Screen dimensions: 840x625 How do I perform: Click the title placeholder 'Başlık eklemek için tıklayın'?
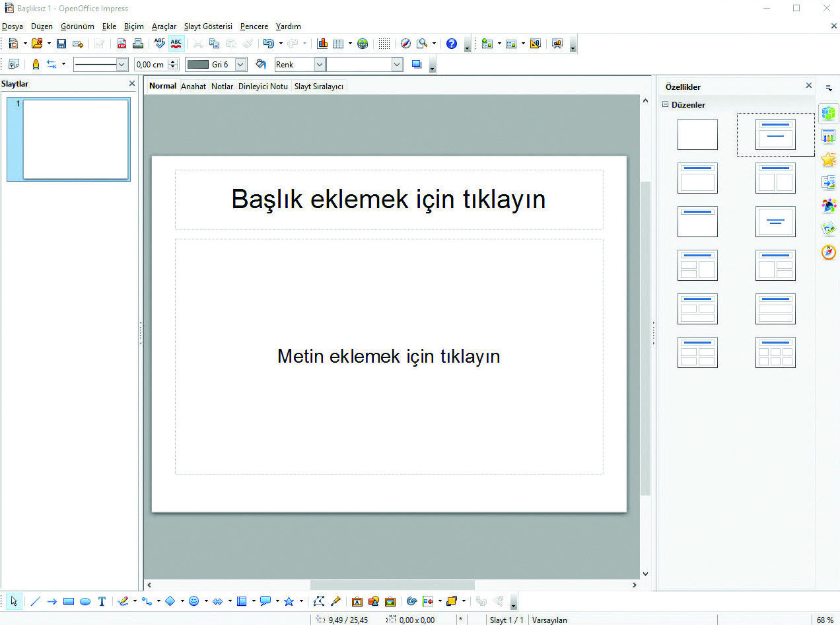click(388, 200)
